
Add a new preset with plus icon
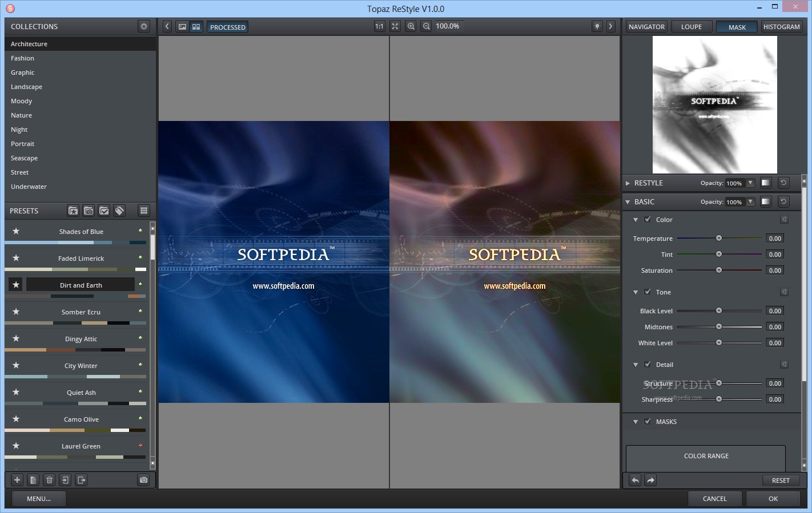(x=17, y=480)
